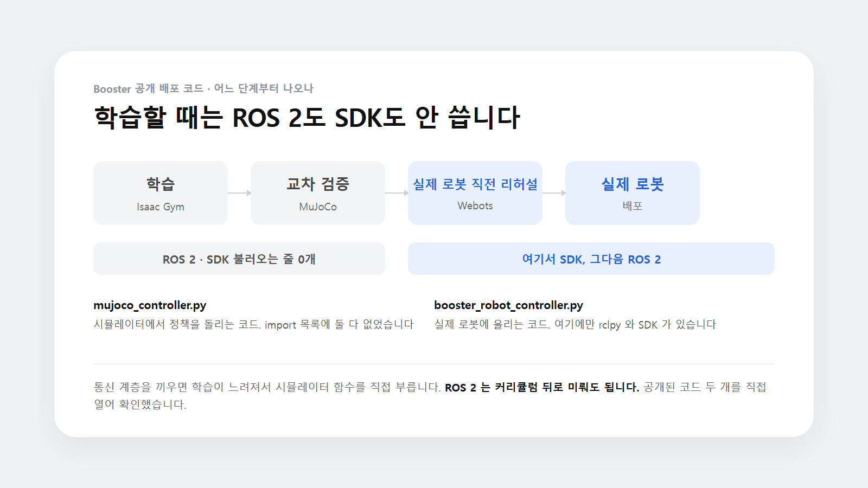The width and height of the screenshot is (868, 488).
Task: Click the subtitle 'Booster 공개 배포 코드'
Action: 148,88
